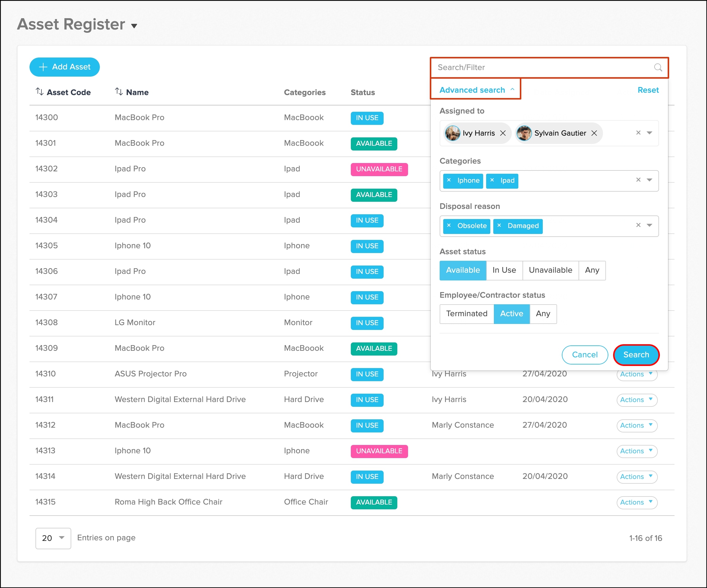Click the Search button

coord(636,354)
